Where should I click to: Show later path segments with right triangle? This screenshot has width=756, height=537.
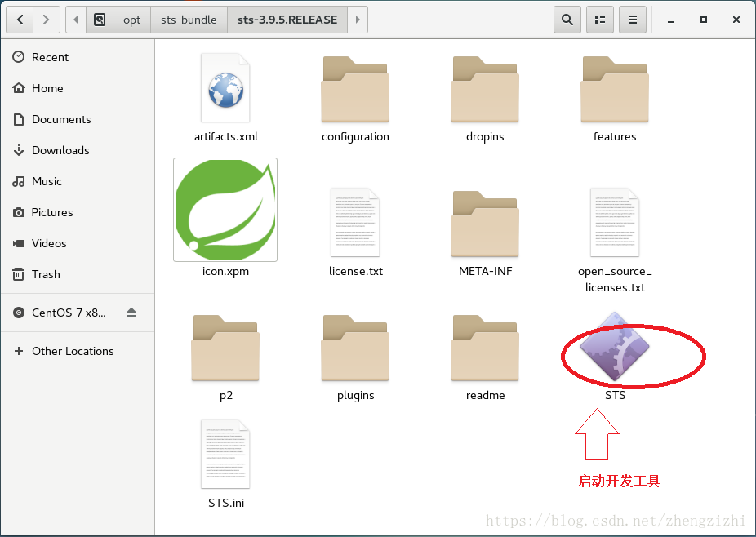(x=358, y=20)
